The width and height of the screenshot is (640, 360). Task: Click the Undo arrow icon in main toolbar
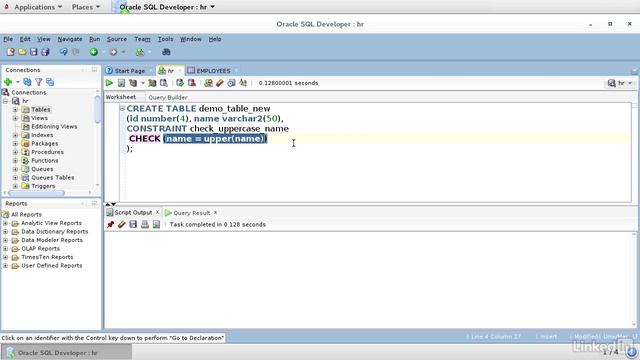point(63,52)
